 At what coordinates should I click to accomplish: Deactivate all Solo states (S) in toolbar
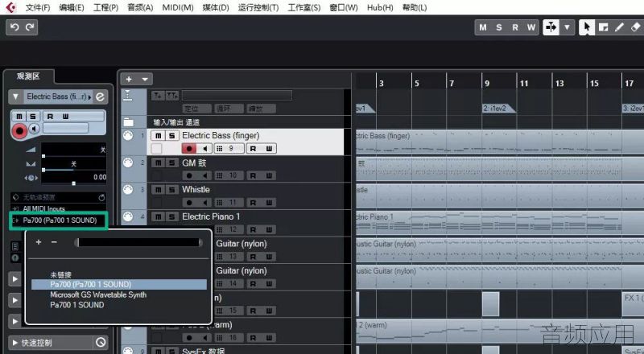[x=499, y=27]
